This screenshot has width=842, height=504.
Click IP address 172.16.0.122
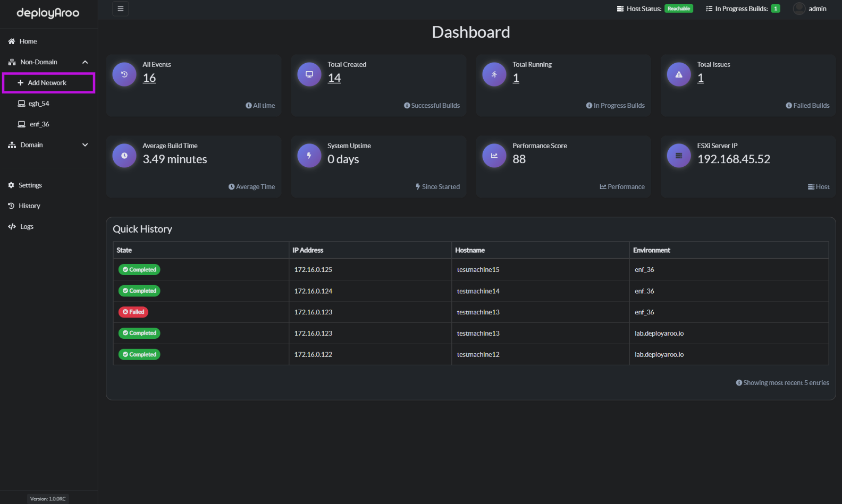click(313, 355)
